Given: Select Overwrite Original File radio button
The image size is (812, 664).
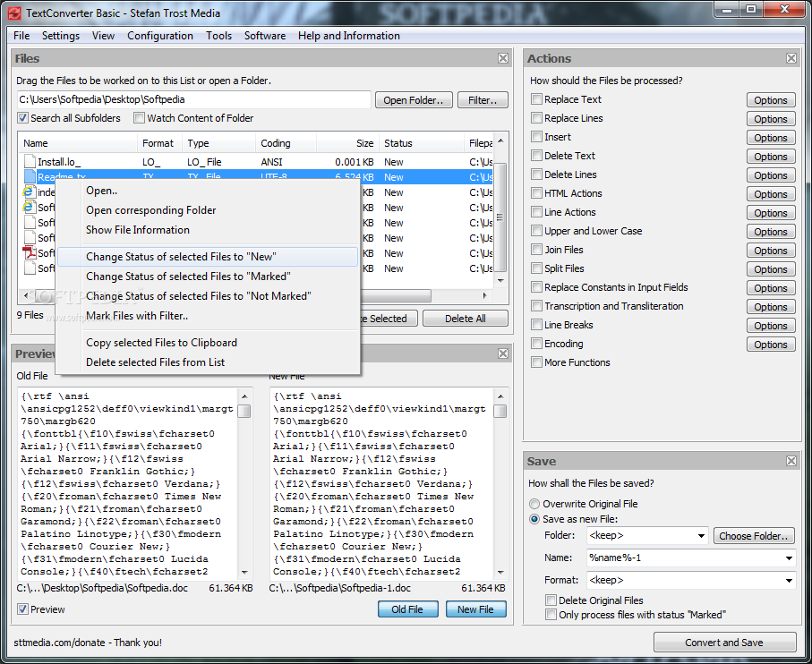Looking at the screenshot, I should coord(534,504).
